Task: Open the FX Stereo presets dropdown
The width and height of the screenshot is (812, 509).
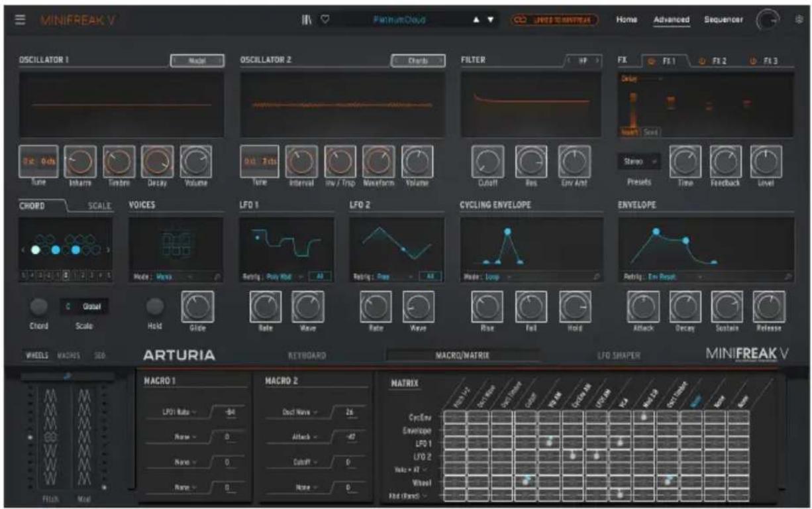Action: coord(639,161)
